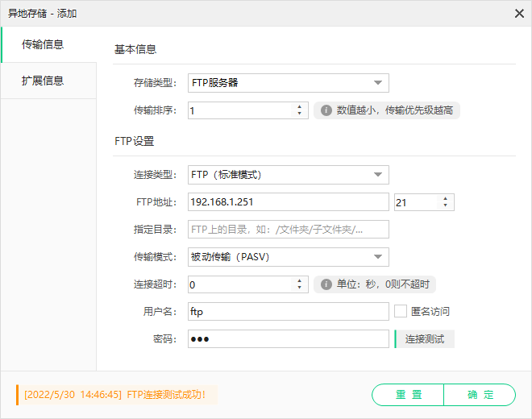The image size is (532, 419).
Task: Click the 重置 button
Action: pyautogui.click(x=408, y=395)
